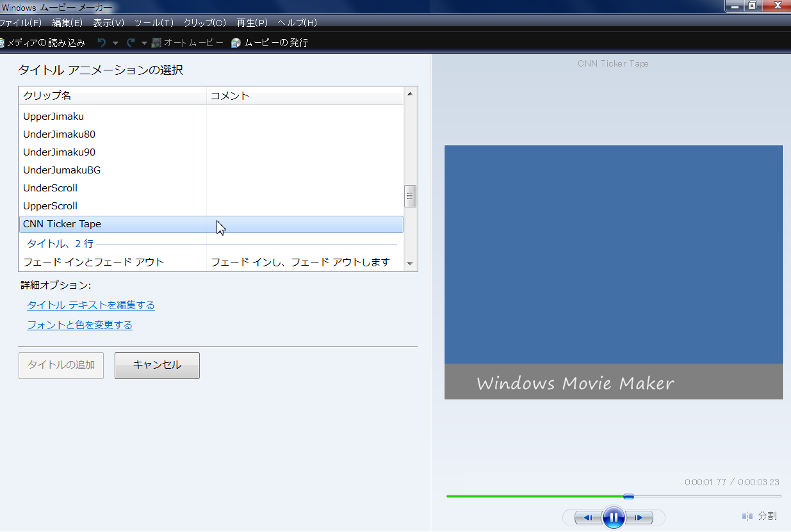
Task: Click the AutoMovie (オートムービー) icon
Action: click(156, 43)
